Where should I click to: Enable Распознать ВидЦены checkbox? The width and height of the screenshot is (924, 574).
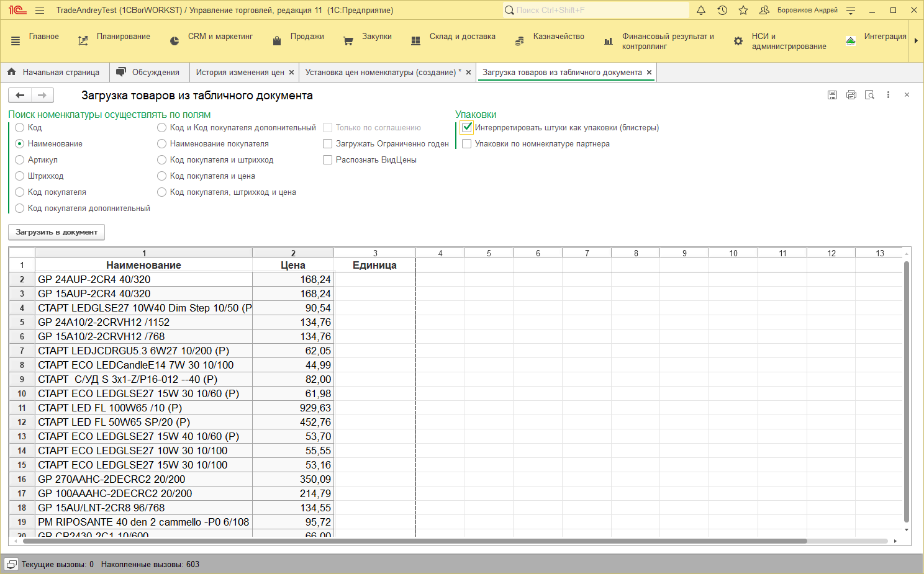coord(327,160)
